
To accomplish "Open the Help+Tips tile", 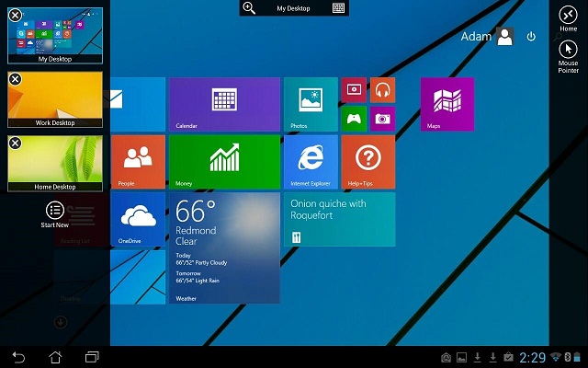I will click(367, 161).
